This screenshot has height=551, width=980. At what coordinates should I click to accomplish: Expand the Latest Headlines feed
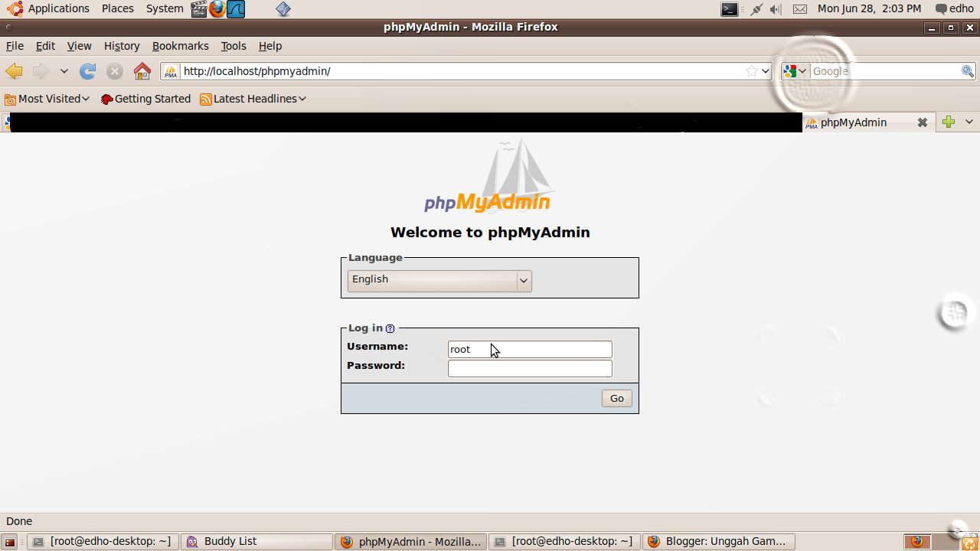click(x=253, y=99)
